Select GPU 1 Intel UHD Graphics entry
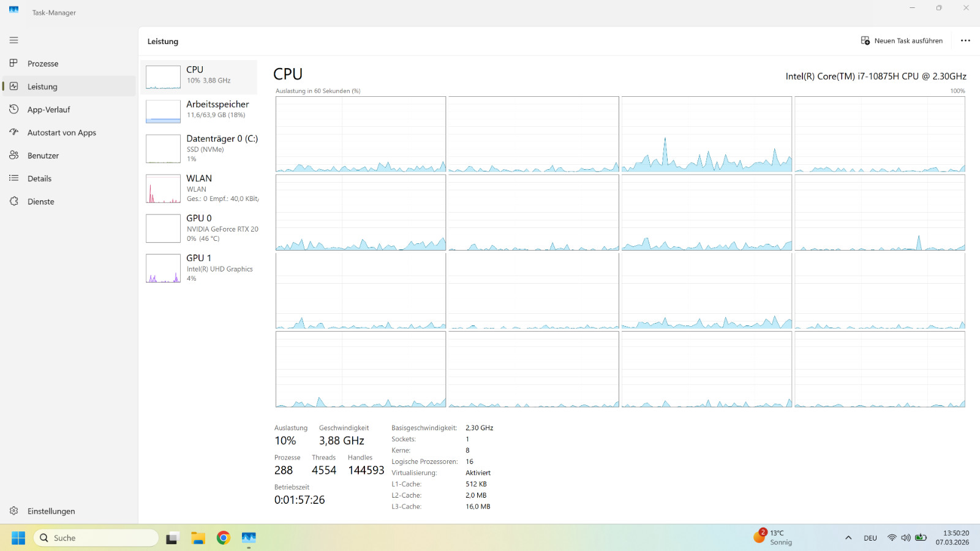Image resolution: width=980 pixels, height=551 pixels. (200, 268)
